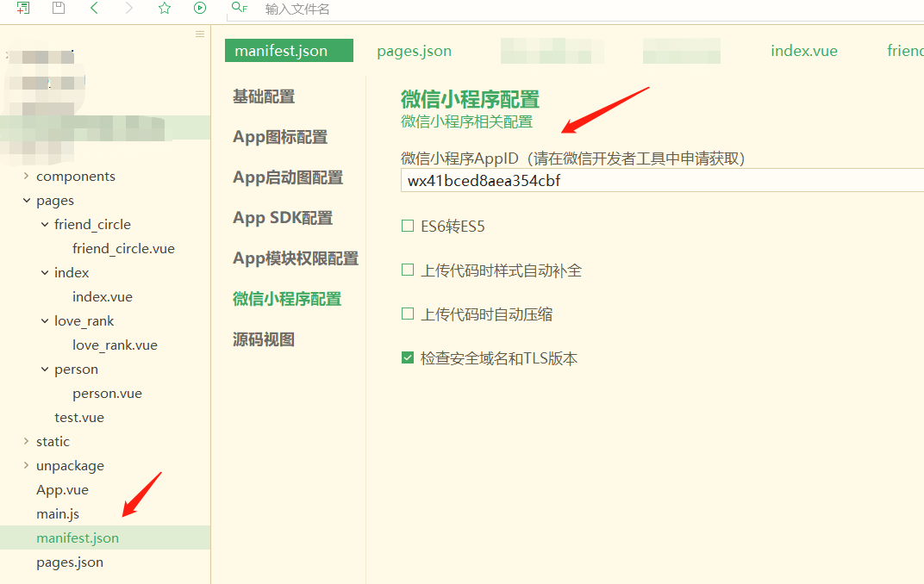Open App.vue in the file tree

[x=62, y=490]
